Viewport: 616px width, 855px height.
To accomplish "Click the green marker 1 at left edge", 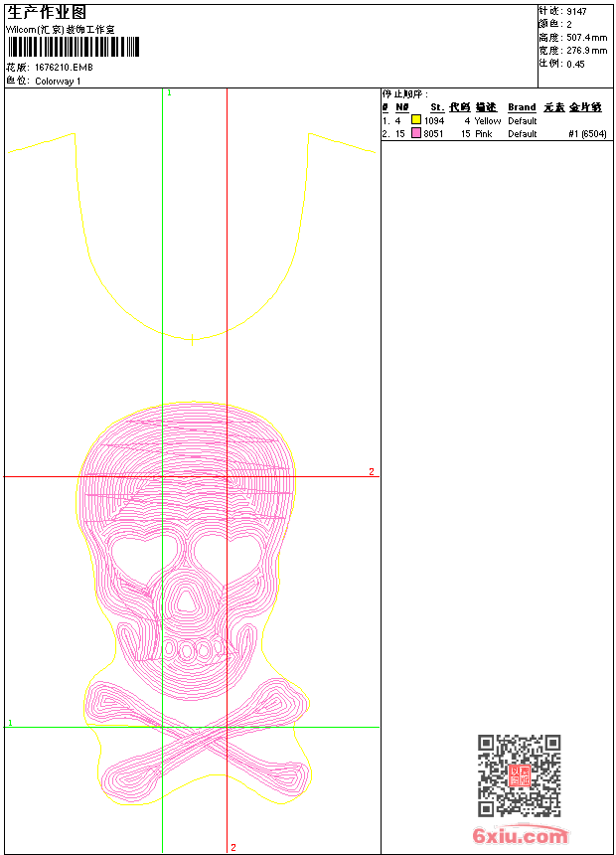I will click(x=10, y=723).
